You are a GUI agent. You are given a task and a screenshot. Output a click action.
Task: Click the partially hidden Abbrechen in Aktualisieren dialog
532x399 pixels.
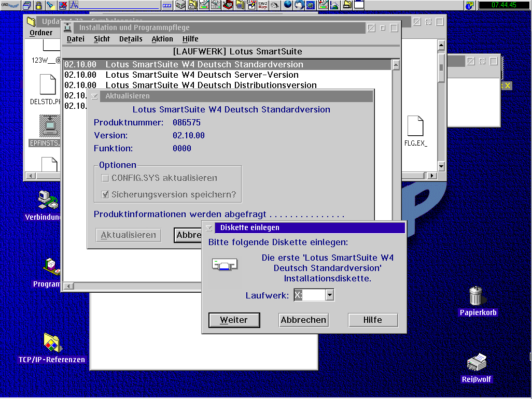pos(188,235)
